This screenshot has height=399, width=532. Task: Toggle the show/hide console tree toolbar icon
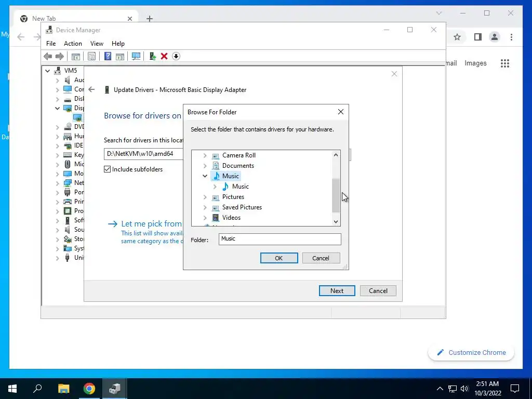76,56
